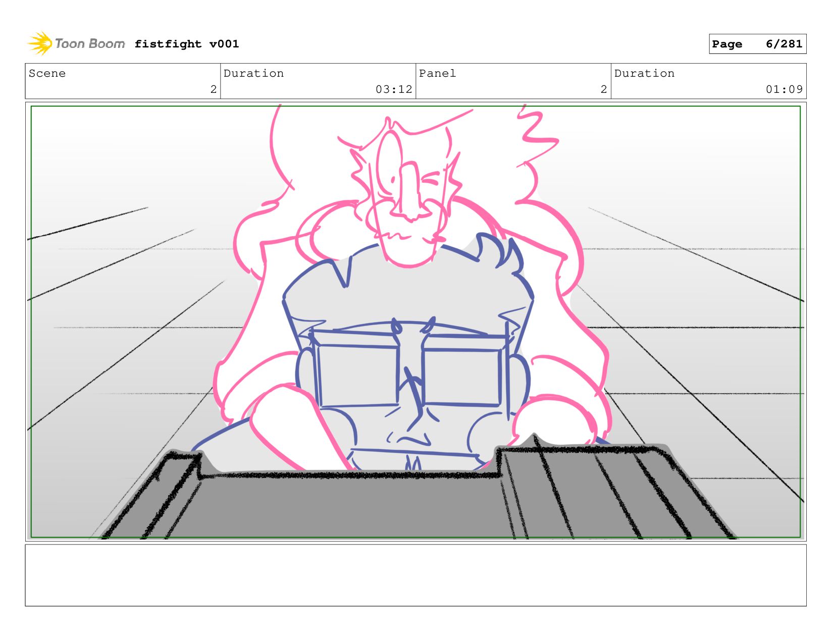Click the 'Scene' header label

tap(47, 73)
